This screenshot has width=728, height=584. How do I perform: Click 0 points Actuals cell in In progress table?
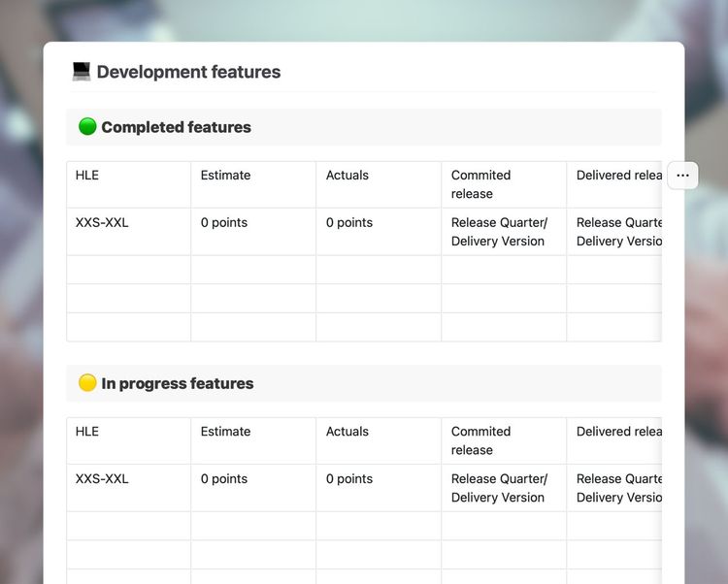tap(349, 479)
